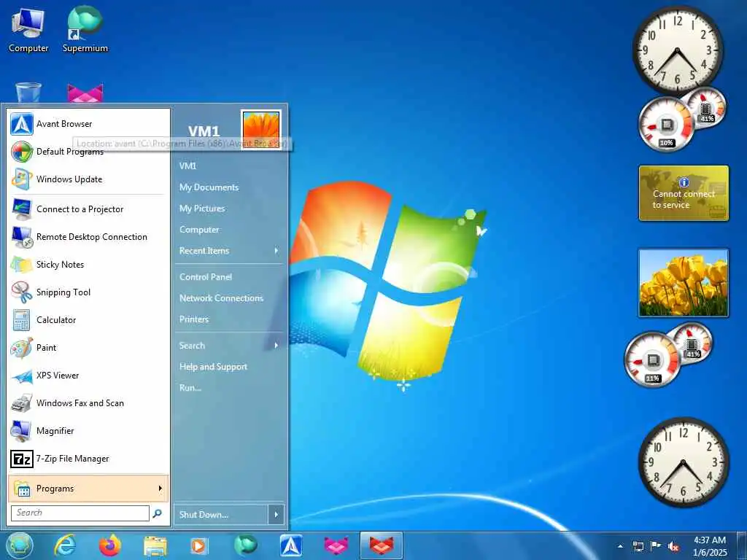This screenshot has width=747, height=560.
Task: Click the Shut Down... button
Action: click(x=221, y=514)
